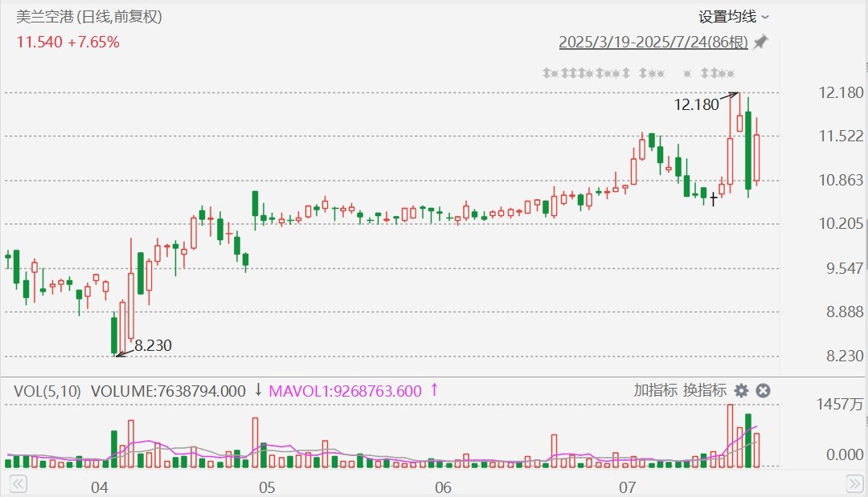Click the 9.547 price axis label
This screenshot has height=497, width=868.
point(845,268)
